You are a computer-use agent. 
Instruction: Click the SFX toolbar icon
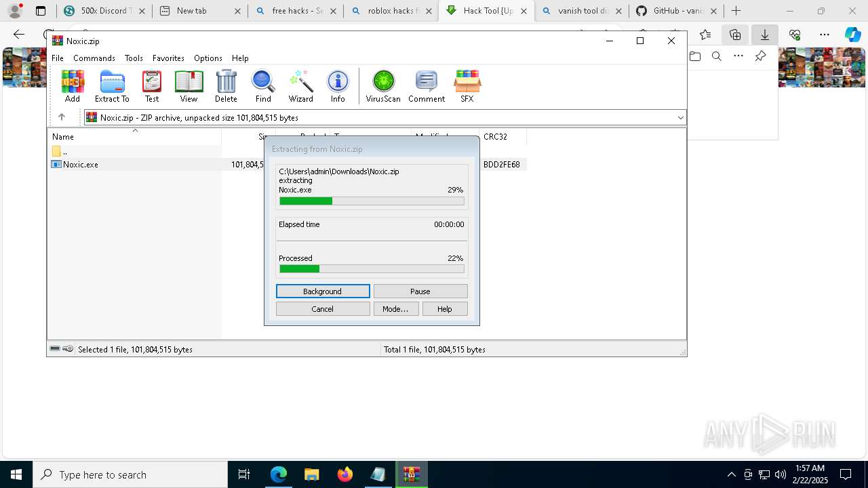point(467,86)
